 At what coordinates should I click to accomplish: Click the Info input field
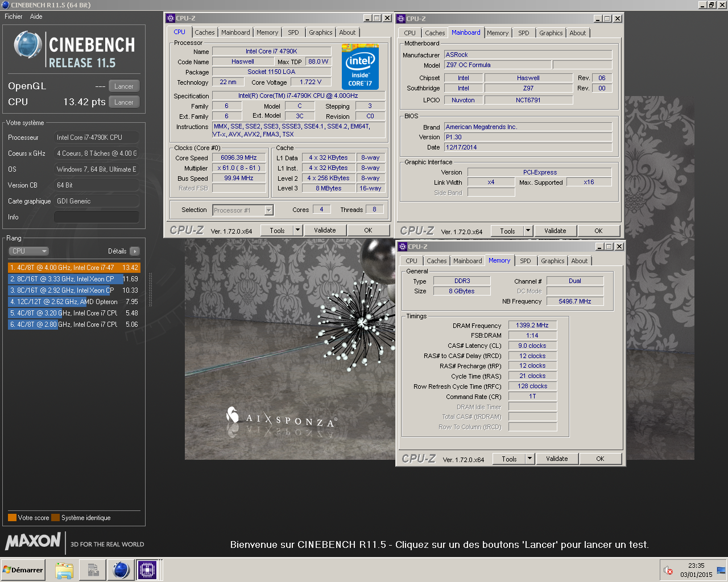tap(96, 217)
